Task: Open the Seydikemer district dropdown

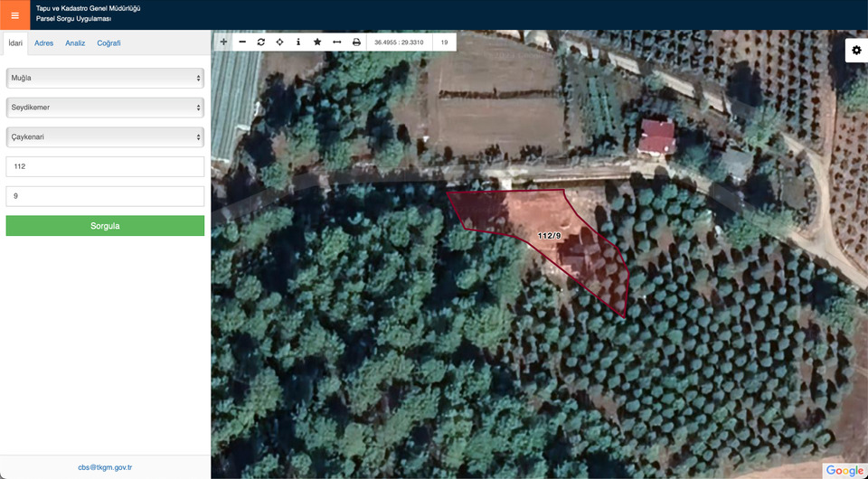Action: pos(105,108)
